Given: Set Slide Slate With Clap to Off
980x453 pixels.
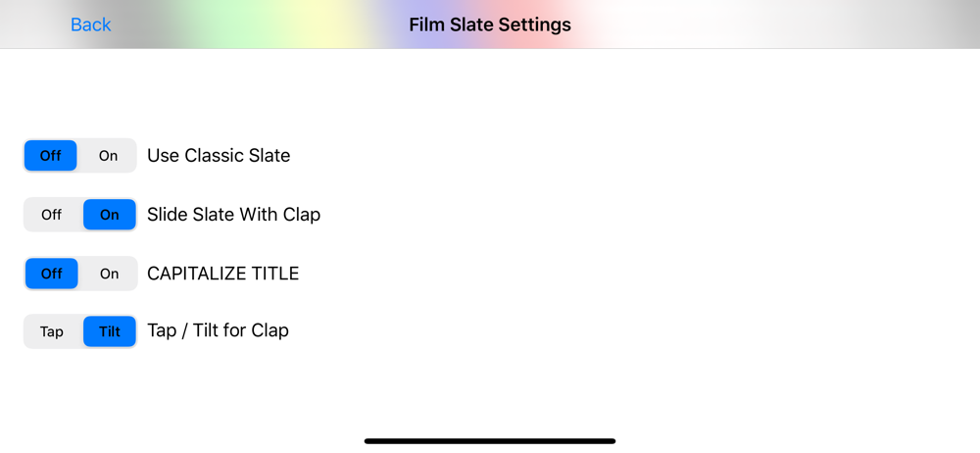Looking at the screenshot, I should pos(52,215).
